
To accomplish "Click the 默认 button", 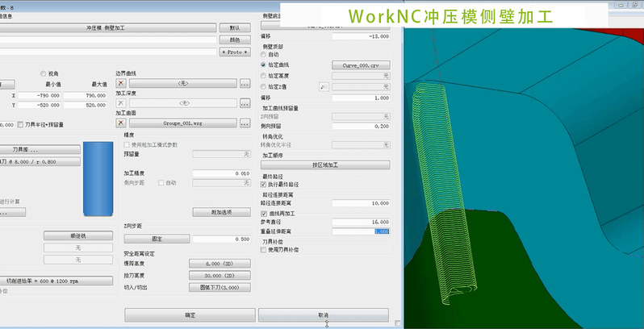I will pos(235,28).
